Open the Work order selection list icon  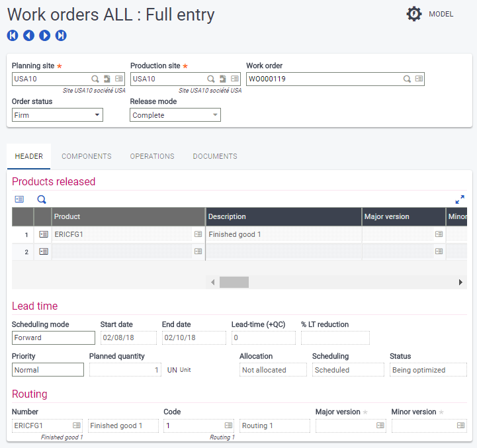point(419,79)
